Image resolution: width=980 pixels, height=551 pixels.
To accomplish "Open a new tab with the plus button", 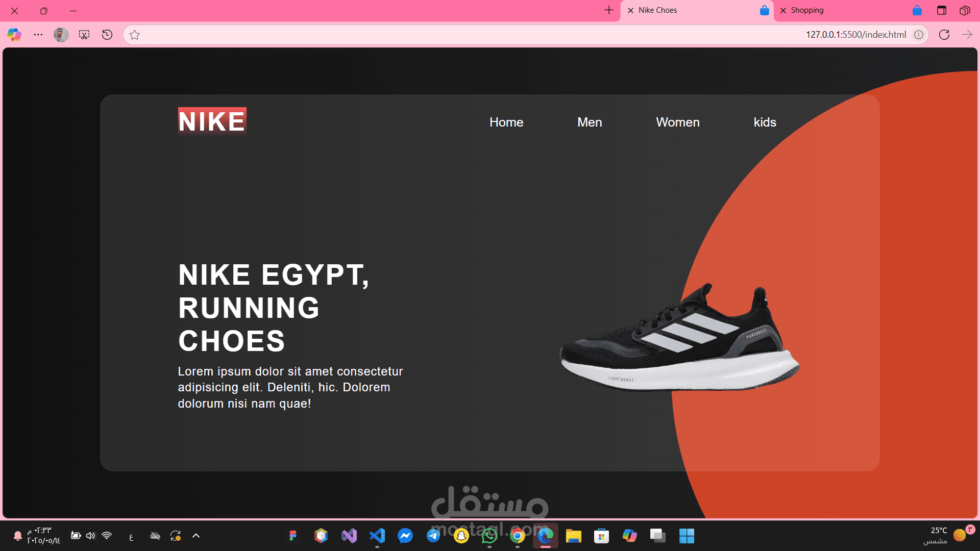I will click(x=609, y=10).
